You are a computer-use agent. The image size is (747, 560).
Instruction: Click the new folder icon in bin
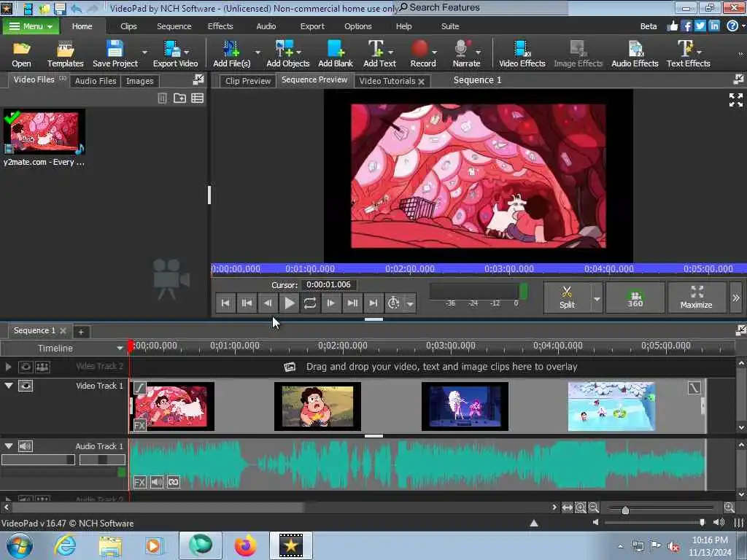(x=179, y=98)
